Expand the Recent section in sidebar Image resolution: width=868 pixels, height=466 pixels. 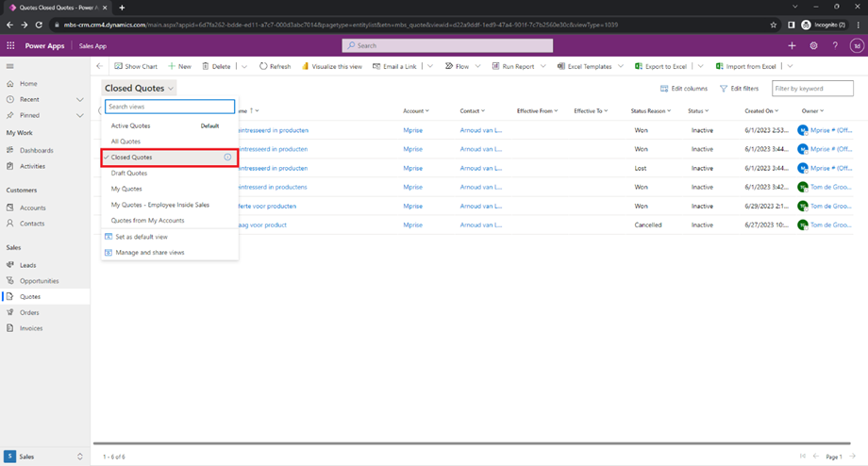click(79, 100)
